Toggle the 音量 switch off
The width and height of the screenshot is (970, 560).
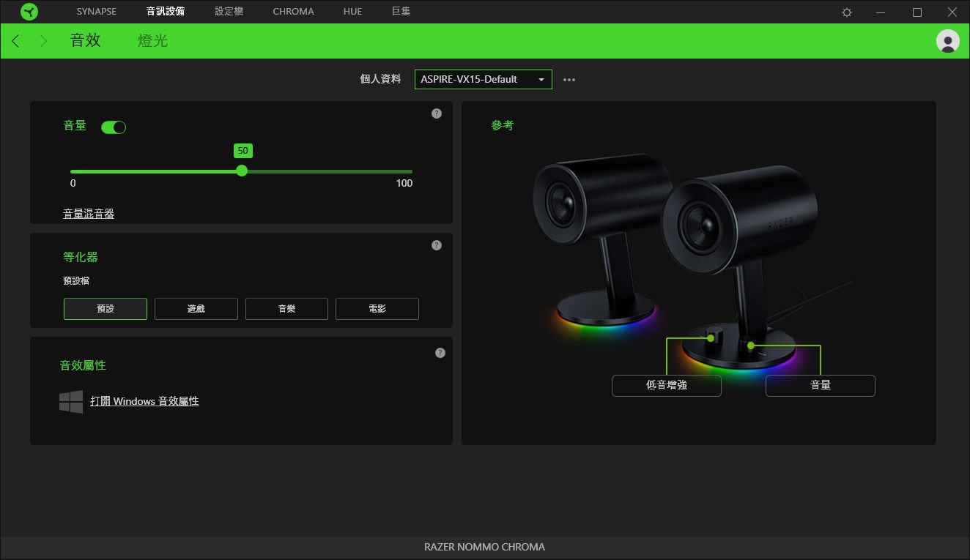[114, 127]
